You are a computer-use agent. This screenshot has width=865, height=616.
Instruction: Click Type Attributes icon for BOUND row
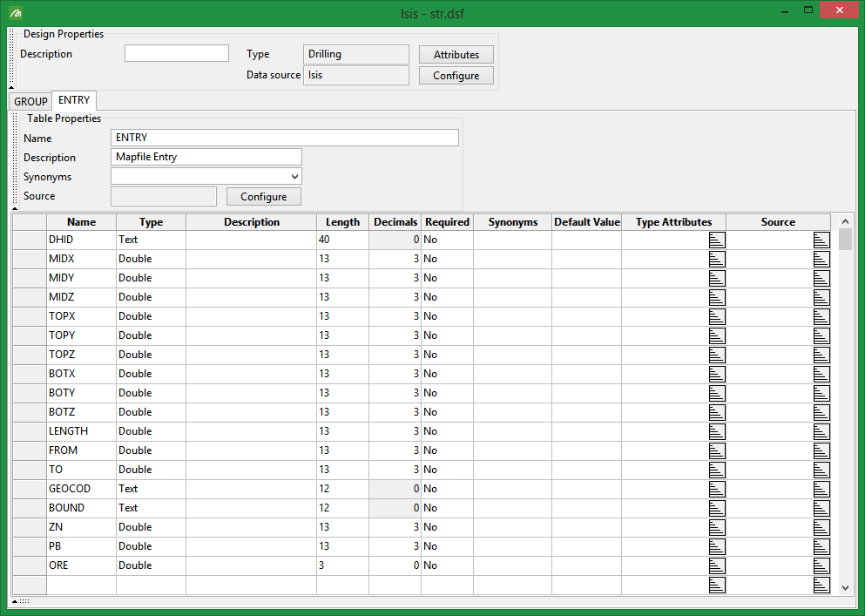point(717,508)
